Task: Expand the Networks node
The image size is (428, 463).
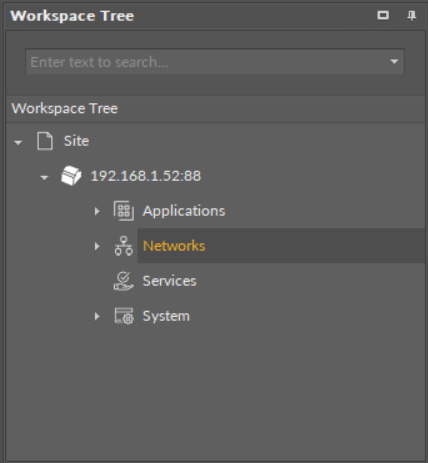Action: 97,246
